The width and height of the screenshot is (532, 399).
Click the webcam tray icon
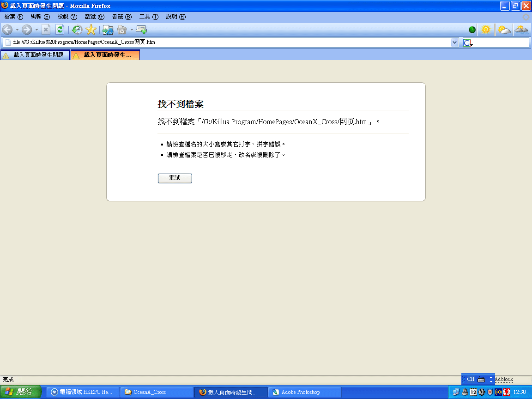point(465,392)
